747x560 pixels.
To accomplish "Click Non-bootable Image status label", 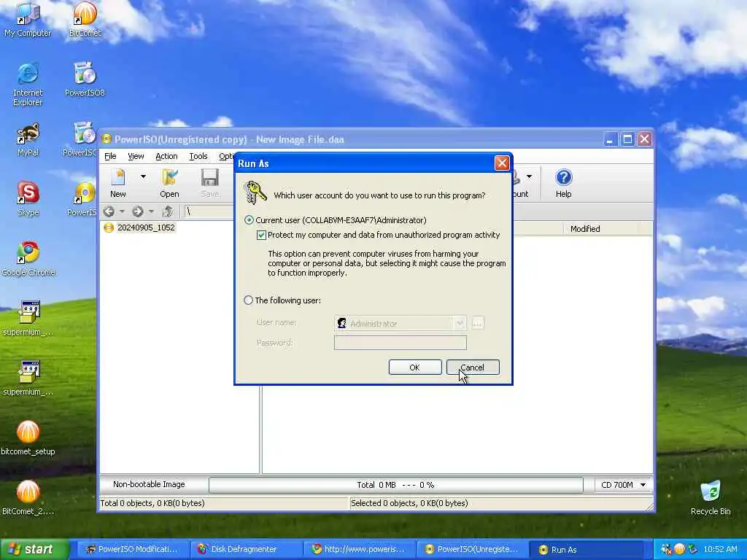I will pyautogui.click(x=149, y=484).
